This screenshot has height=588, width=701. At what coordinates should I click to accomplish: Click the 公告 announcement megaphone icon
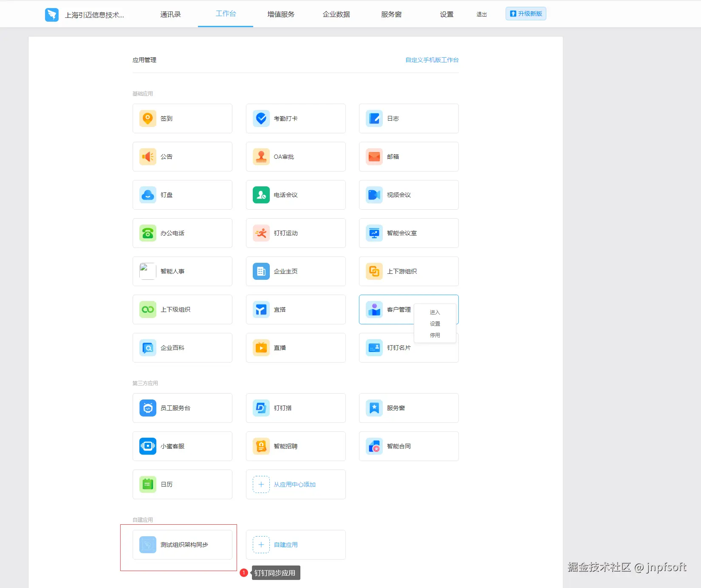tap(148, 157)
